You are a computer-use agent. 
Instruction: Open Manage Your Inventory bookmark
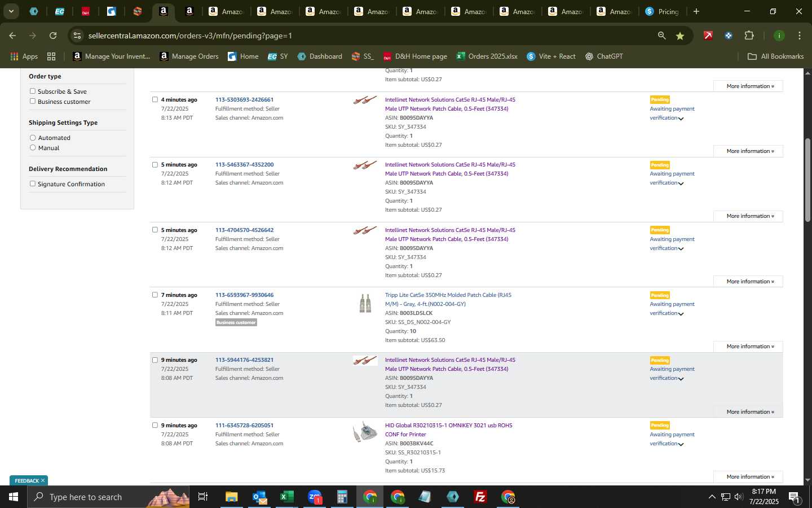(112, 56)
